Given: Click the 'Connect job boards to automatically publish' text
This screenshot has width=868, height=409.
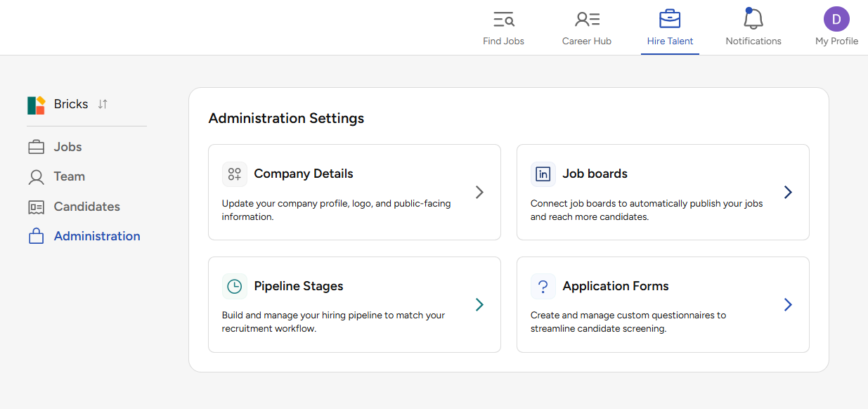Looking at the screenshot, I should [x=647, y=210].
